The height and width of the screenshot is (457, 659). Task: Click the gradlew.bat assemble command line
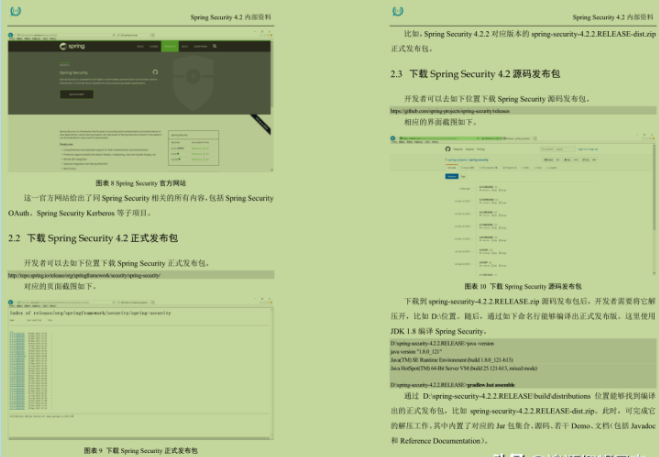[452, 385]
